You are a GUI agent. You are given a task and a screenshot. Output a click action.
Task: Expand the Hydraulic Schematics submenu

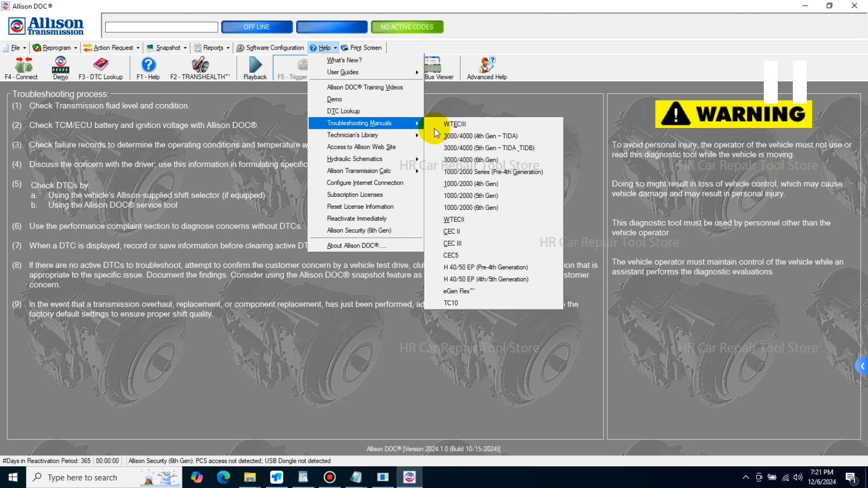point(354,159)
